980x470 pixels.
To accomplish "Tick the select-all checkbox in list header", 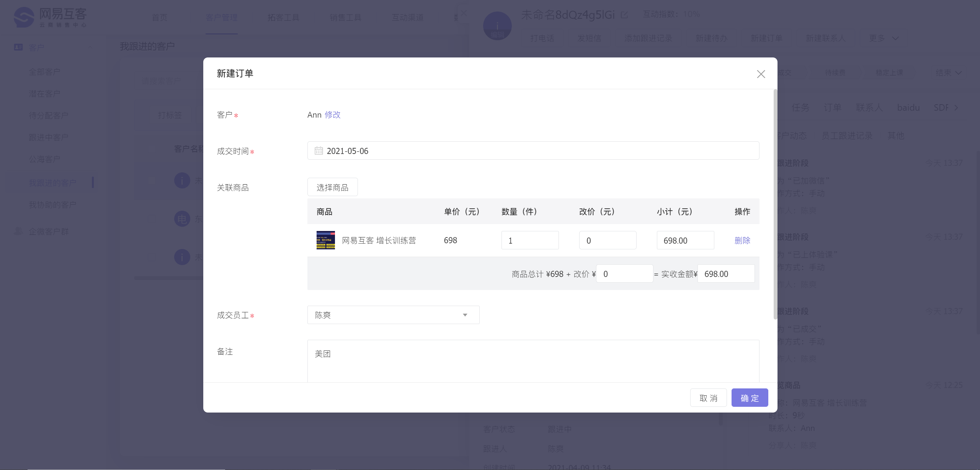I will (x=152, y=149).
